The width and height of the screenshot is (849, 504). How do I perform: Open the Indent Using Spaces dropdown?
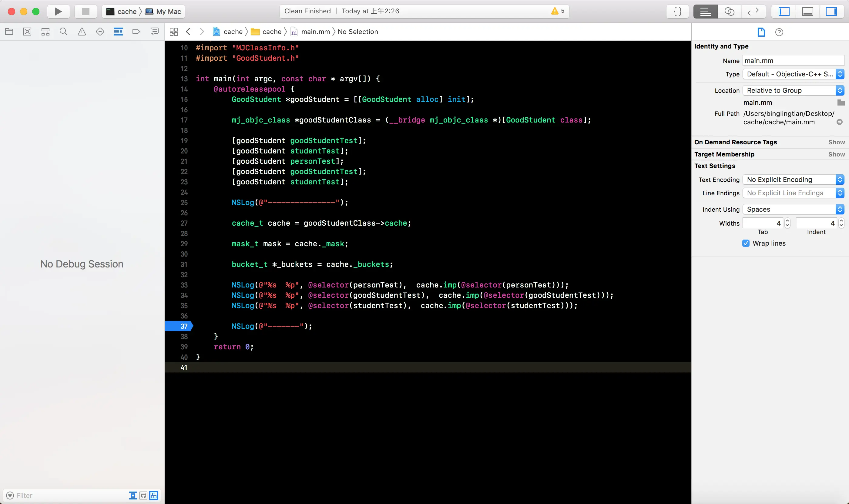tap(793, 209)
